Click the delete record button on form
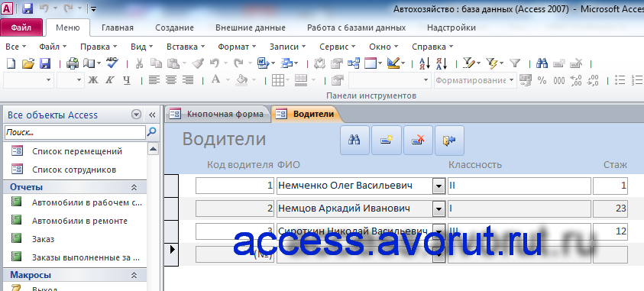 [x=418, y=141]
